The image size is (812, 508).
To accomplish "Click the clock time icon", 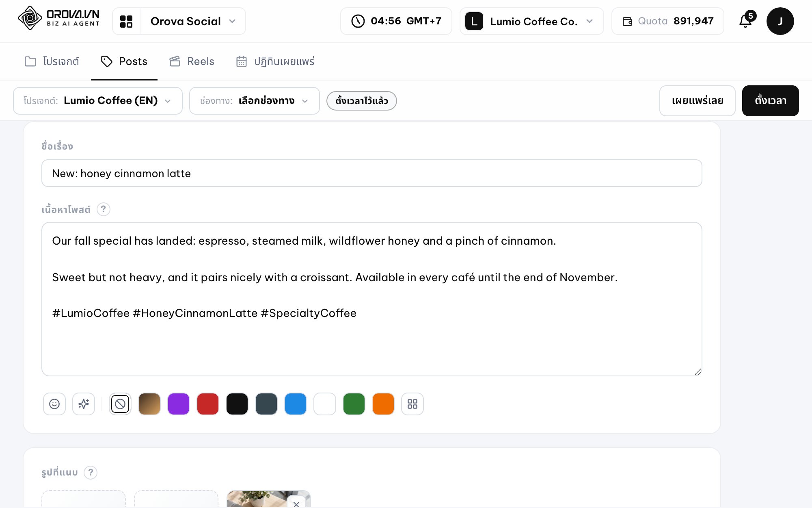I will pos(358,21).
